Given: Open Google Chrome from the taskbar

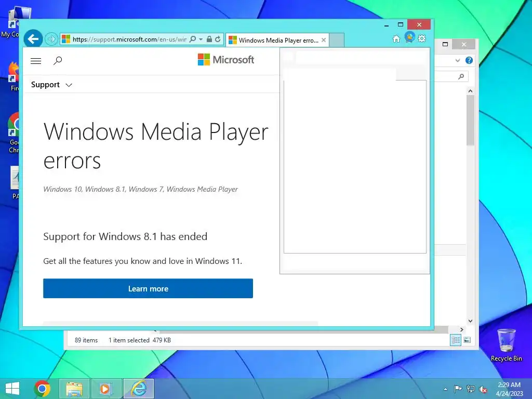Looking at the screenshot, I should 42,389.
